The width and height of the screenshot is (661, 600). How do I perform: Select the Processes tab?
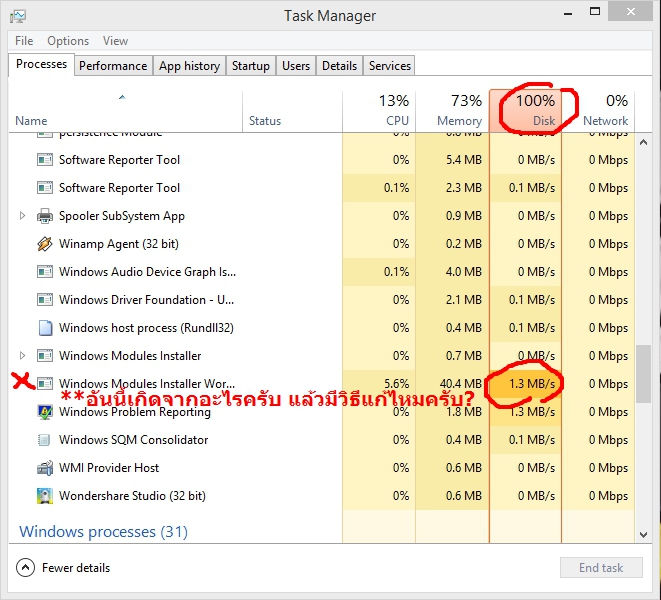(x=41, y=64)
